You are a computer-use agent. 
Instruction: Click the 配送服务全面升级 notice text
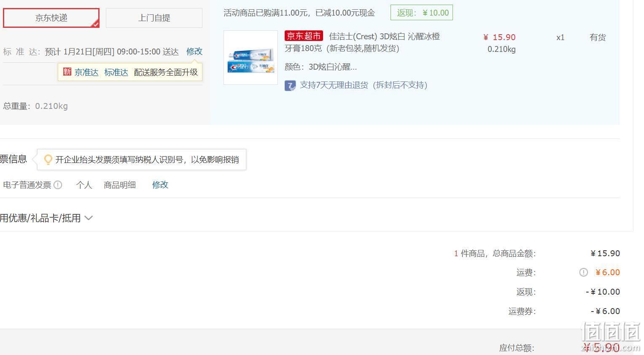(166, 72)
